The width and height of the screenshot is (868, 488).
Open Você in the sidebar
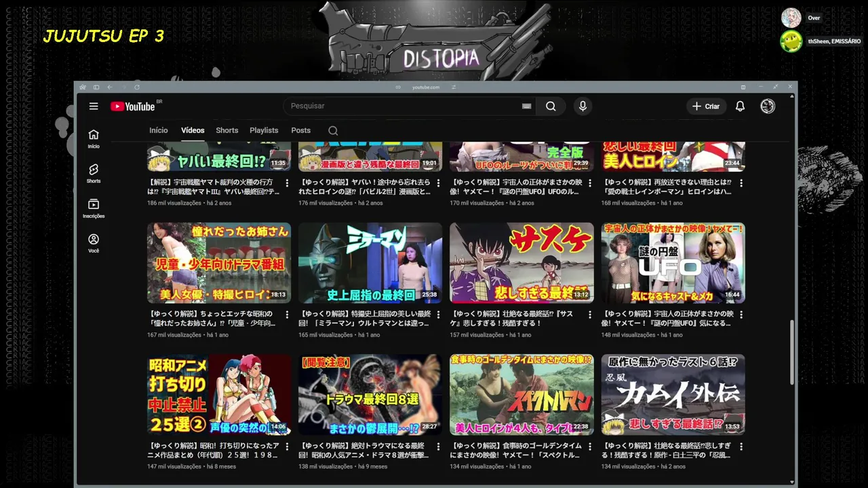pos(94,243)
